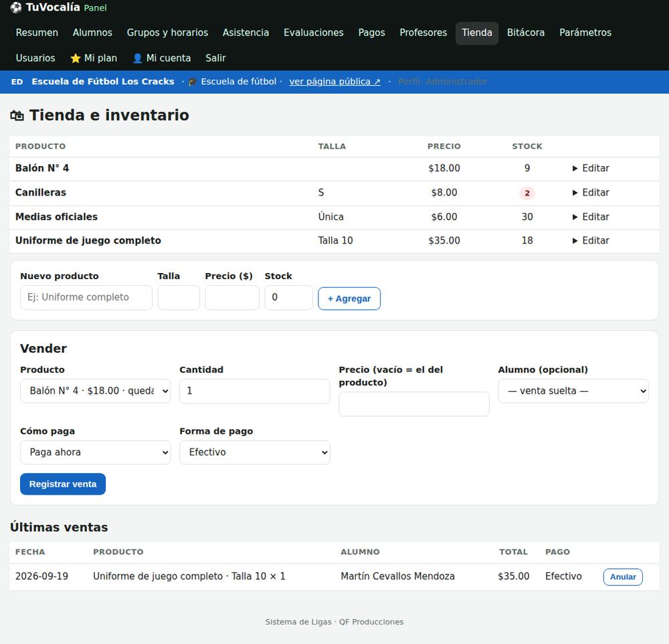
Task: Open the Cómo paga dropdown
Action: (95, 453)
